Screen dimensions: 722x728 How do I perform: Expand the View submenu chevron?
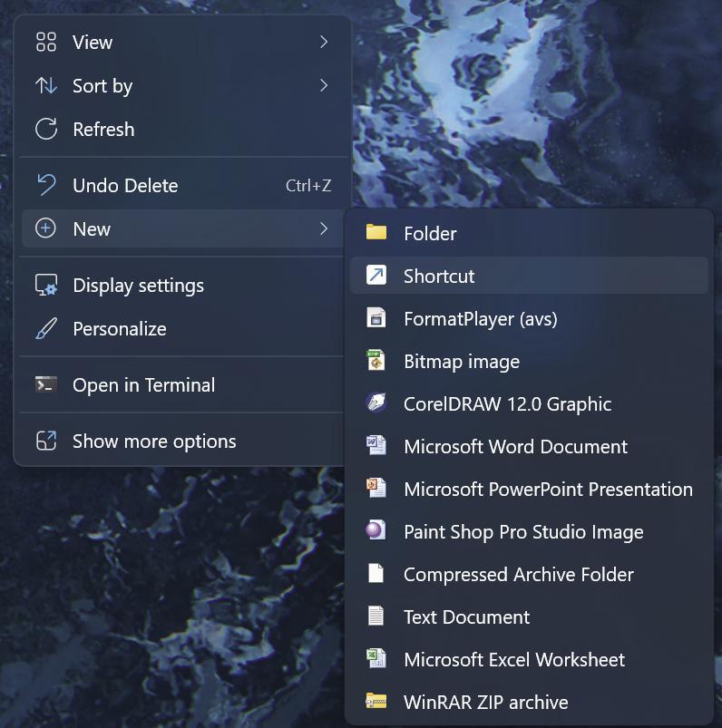(x=324, y=42)
